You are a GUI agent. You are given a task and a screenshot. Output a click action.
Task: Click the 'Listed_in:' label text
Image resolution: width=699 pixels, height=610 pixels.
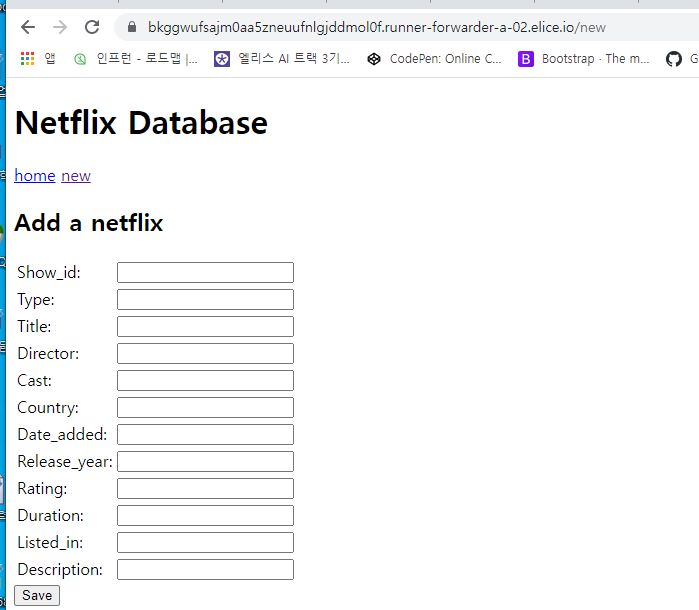click(x=50, y=543)
